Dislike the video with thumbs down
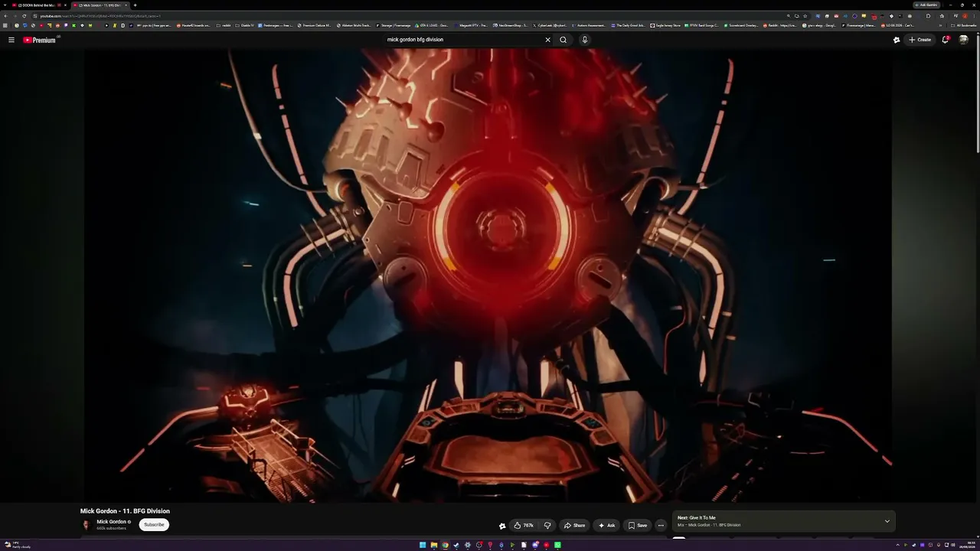Viewport: 980px width, 551px height. [x=547, y=525]
